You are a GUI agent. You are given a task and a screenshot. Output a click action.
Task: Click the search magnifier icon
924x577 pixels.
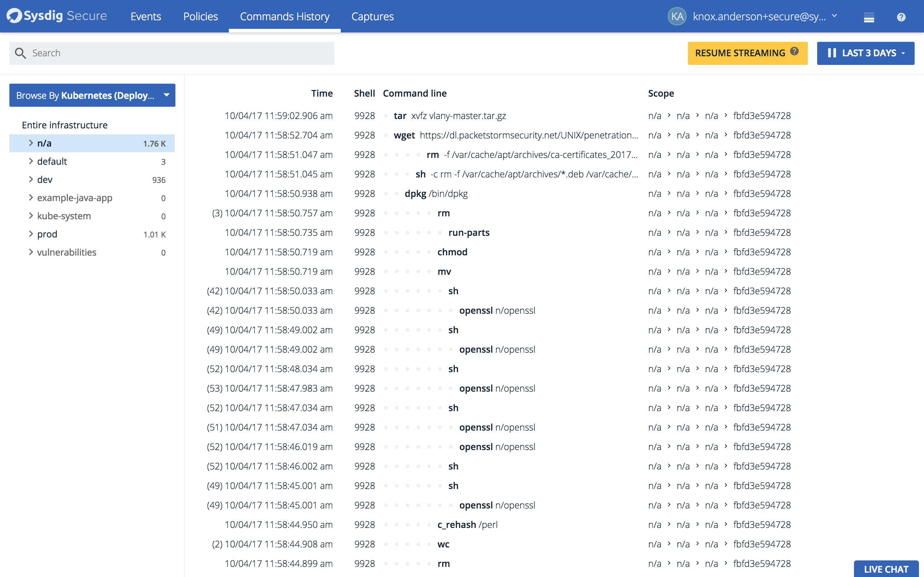point(21,53)
